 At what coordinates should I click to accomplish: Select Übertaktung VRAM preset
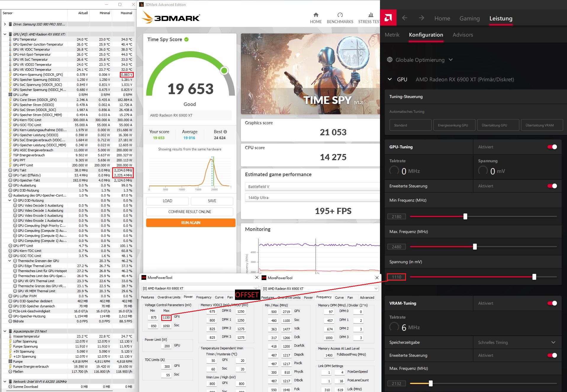point(542,125)
